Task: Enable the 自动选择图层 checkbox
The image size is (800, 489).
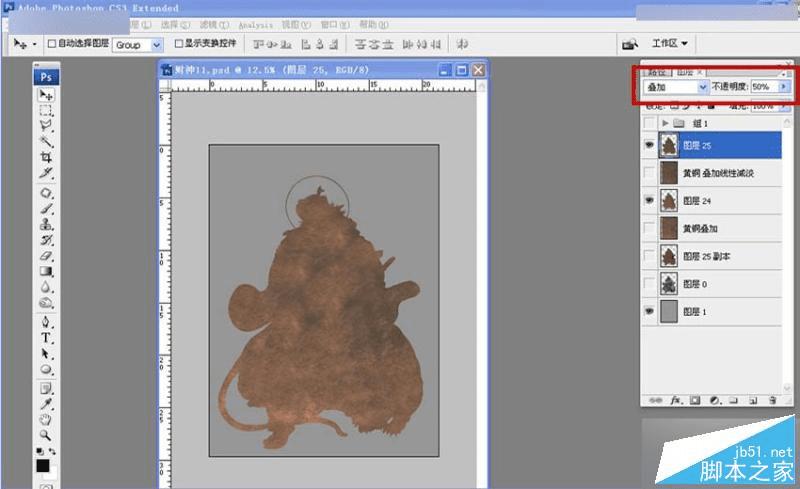Action: pos(52,44)
